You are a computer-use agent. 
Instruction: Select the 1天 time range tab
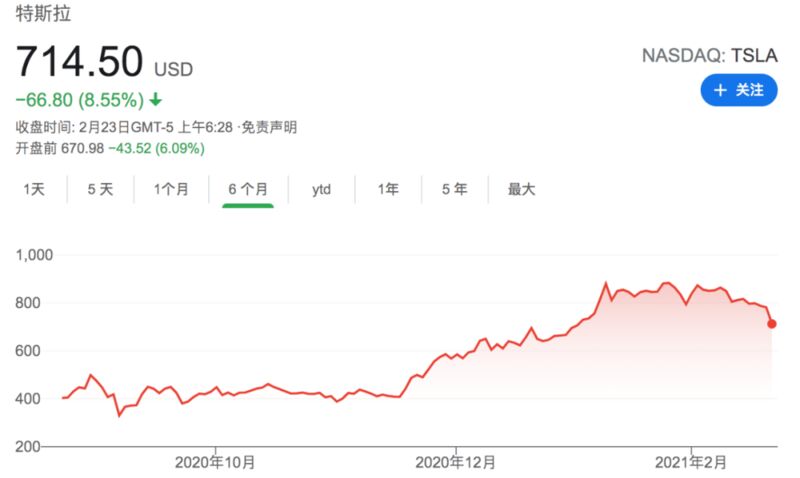(x=34, y=189)
